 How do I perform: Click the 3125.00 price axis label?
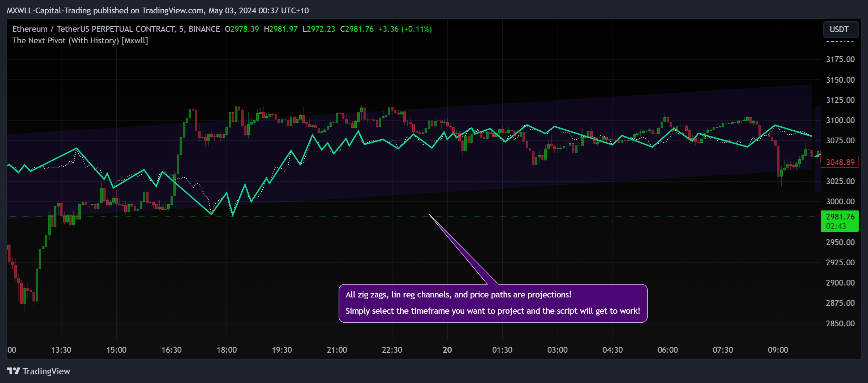[840, 100]
